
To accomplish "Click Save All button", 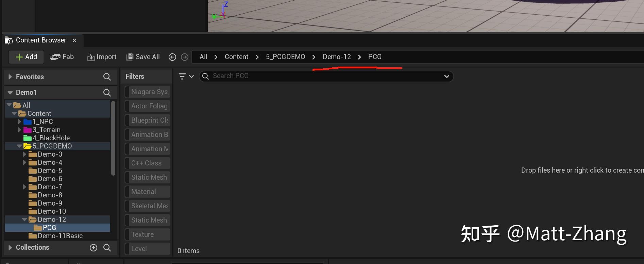I will point(143,57).
